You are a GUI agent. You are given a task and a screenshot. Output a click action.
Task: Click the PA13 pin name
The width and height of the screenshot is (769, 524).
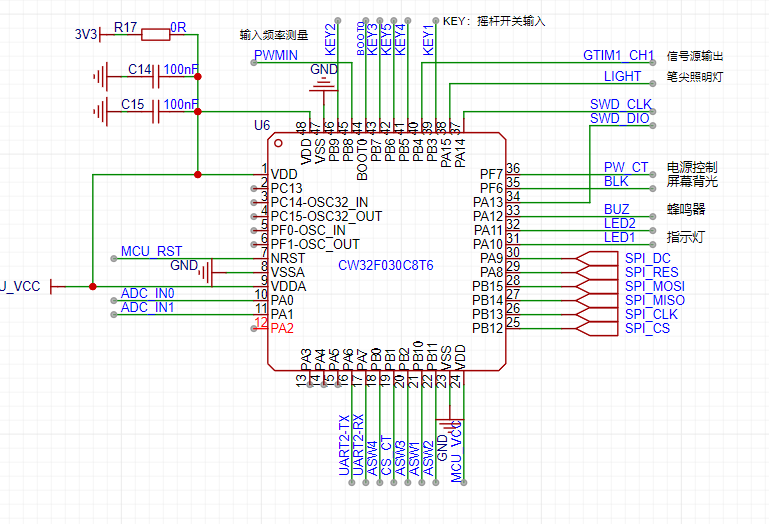click(488, 202)
